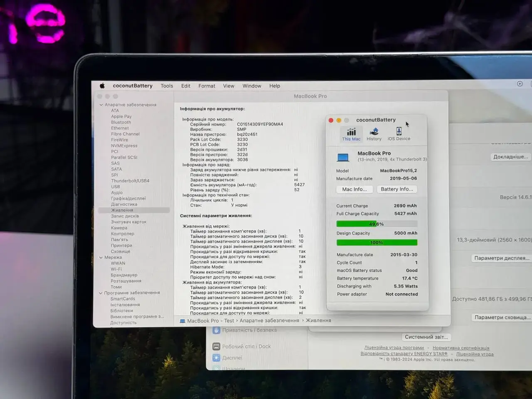Click the 100% design capacity bar
The height and width of the screenshot is (399, 532).
377,242
